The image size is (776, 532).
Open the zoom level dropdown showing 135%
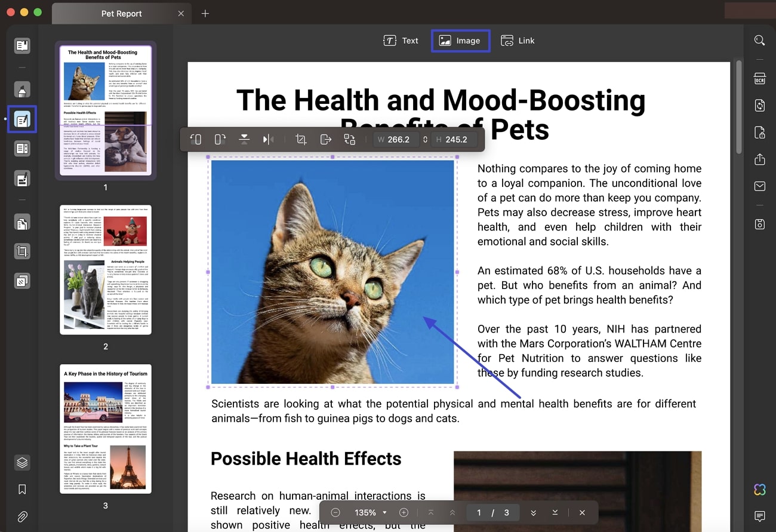point(369,512)
